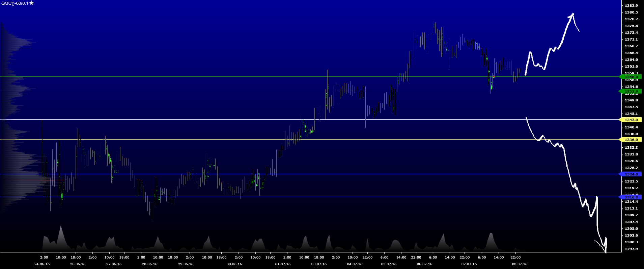Image resolution: width=644 pixels, height=269 pixels.
Task: Select the green 1352.9 price level marker
Action: coord(631,91)
